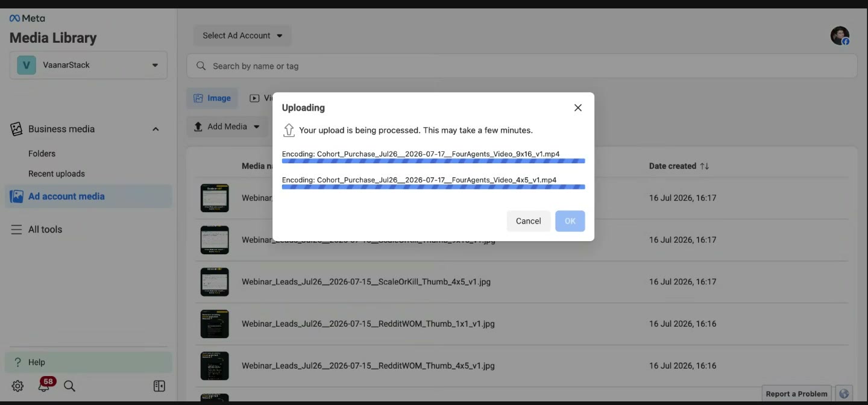The height and width of the screenshot is (405, 868).
Task: Click the Business media icon
Action: pyautogui.click(x=17, y=129)
